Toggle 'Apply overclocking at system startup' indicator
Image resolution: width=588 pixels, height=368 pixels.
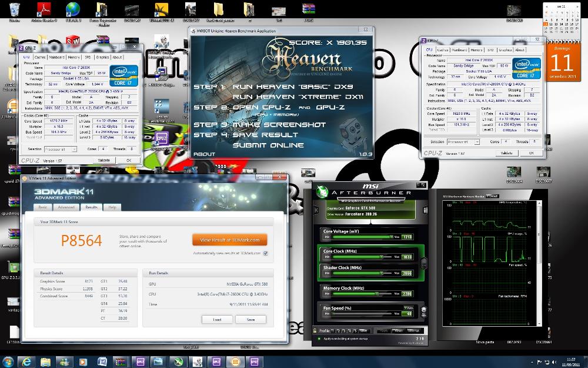point(319,339)
